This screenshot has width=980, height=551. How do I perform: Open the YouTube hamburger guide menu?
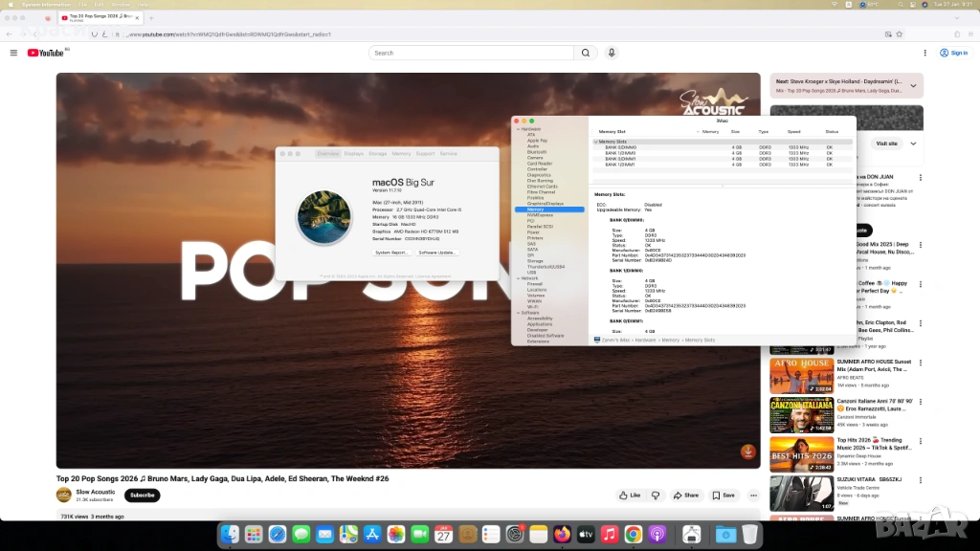click(13, 53)
